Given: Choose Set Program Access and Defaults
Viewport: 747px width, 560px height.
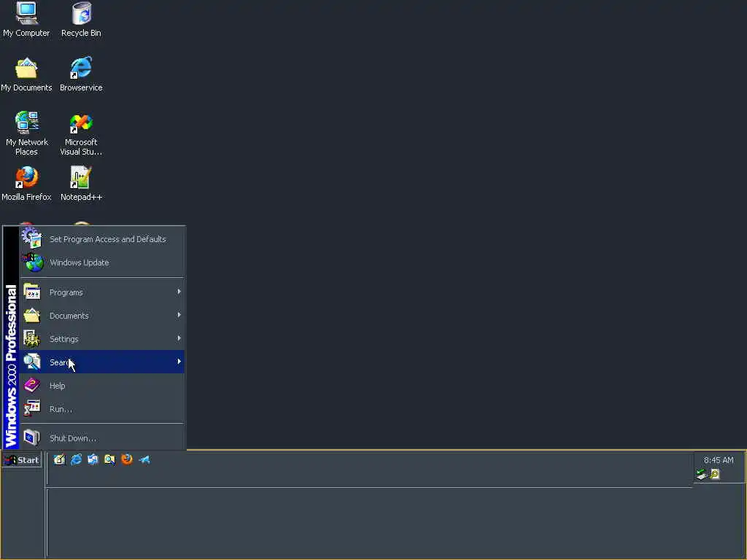Looking at the screenshot, I should 102,239.
